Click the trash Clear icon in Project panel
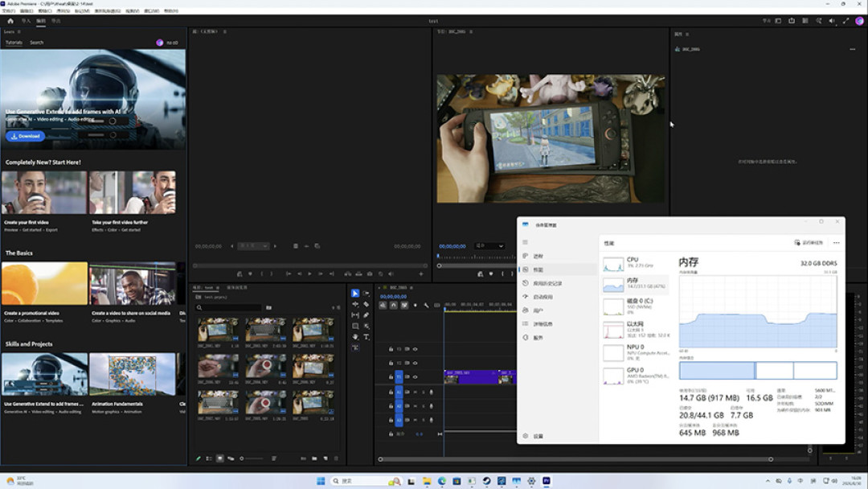The width and height of the screenshot is (868, 489). (x=336, y=458)
